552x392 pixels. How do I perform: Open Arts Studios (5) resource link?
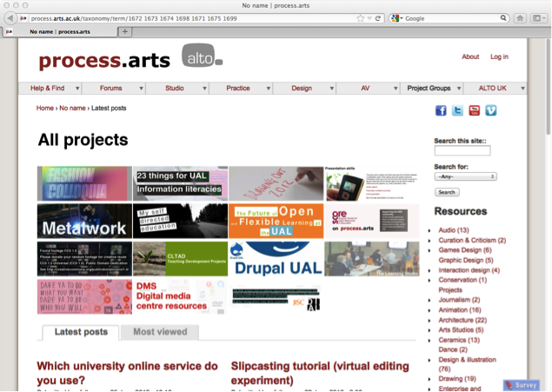pyautogui.click(x=461, y=330)
